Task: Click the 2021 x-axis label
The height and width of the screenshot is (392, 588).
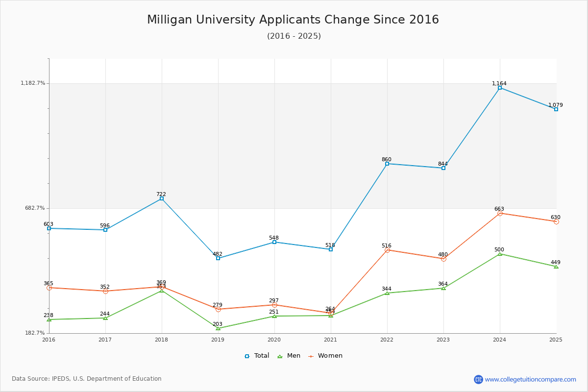Action: [331, 340]
